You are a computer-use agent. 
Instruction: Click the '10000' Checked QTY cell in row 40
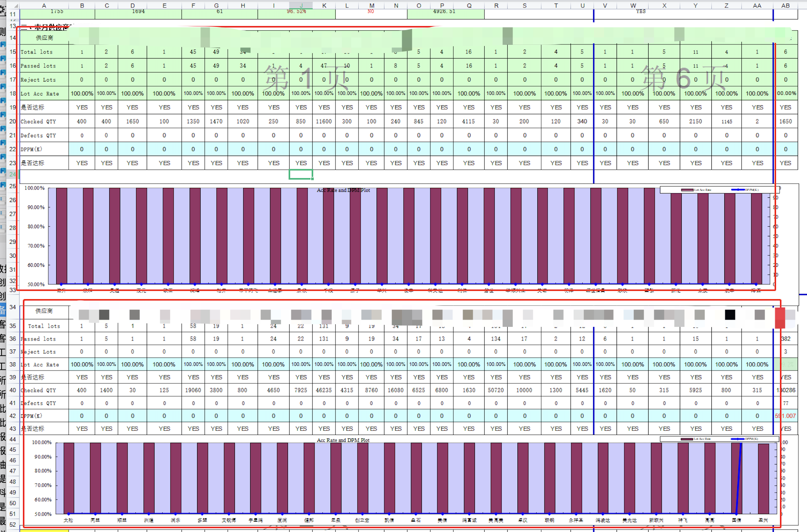click(524, 390)
